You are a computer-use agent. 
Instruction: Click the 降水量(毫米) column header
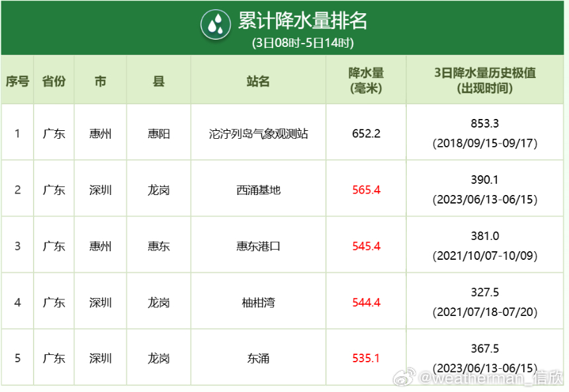click(366, 80)
